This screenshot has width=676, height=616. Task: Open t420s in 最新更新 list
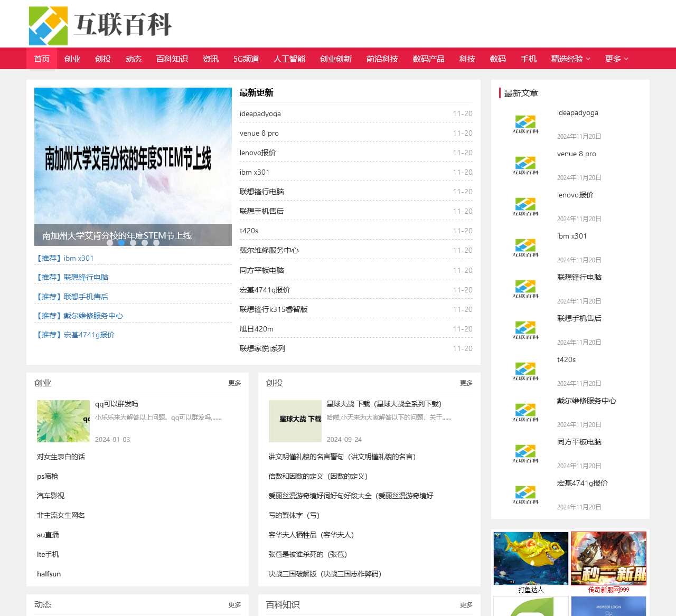click(x=249, y=231)
